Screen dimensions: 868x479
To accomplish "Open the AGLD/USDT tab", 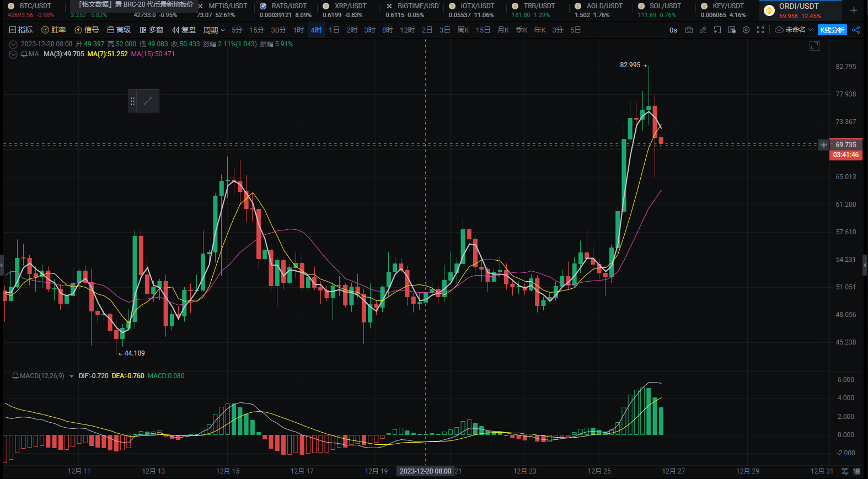I will 600,10.
